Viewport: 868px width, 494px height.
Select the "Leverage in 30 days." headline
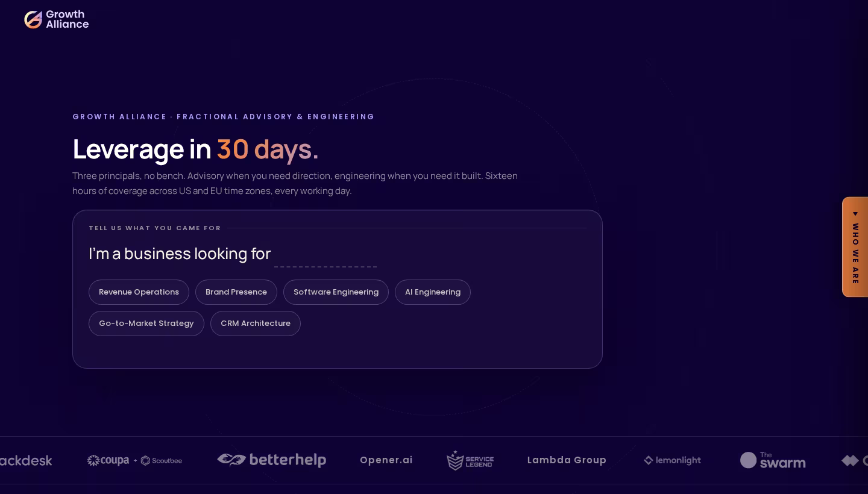click(195, 149)
